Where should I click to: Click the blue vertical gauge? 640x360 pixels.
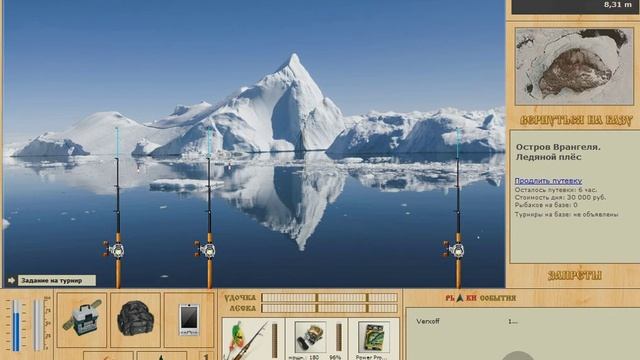tap(16, 325)
